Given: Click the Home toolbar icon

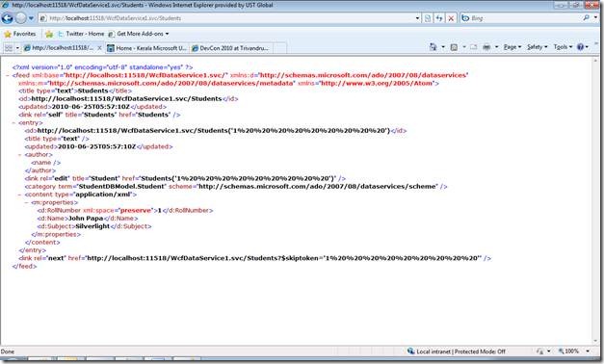Looking at the screenshot, I should 433,47.
